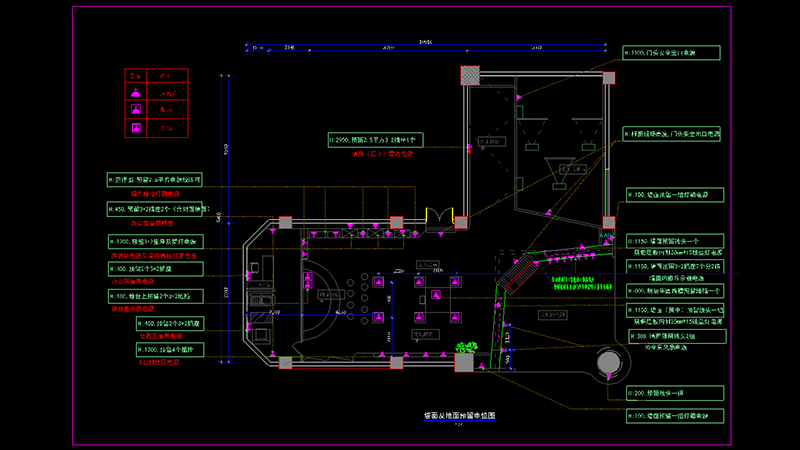
Task: Click the middle legend symbol
Action: tap(136, 110)
